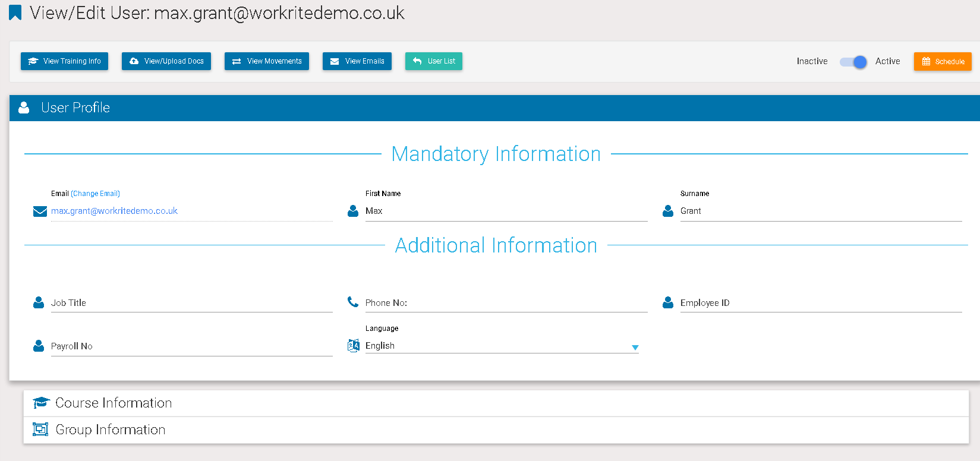Screen dimensions: 980x461
Task: Click the envelope icon next to the email
Action: pyautogui.click(x=40, y=211)
